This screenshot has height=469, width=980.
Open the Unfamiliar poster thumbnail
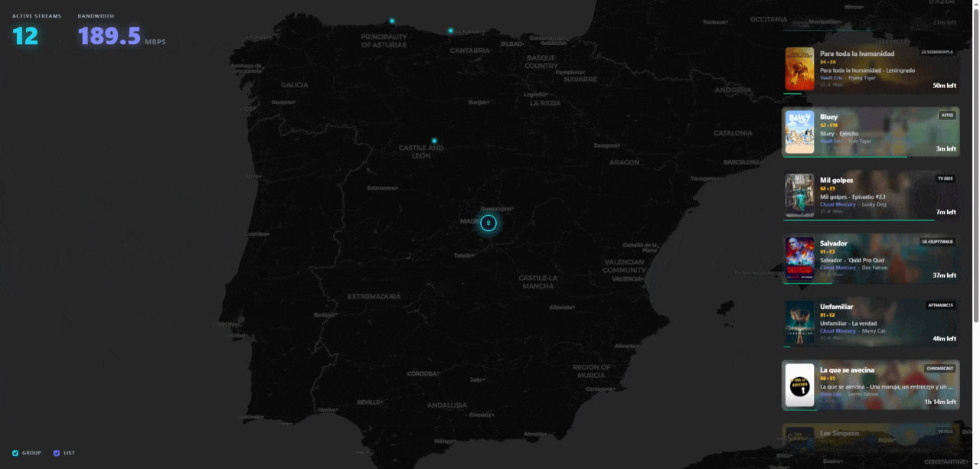[799, 322]
